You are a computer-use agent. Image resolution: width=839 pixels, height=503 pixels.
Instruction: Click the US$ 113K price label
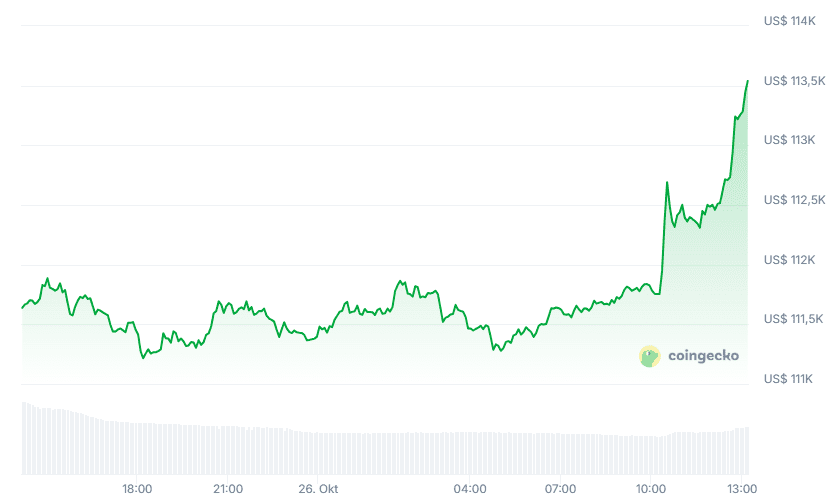coord(790,140)
